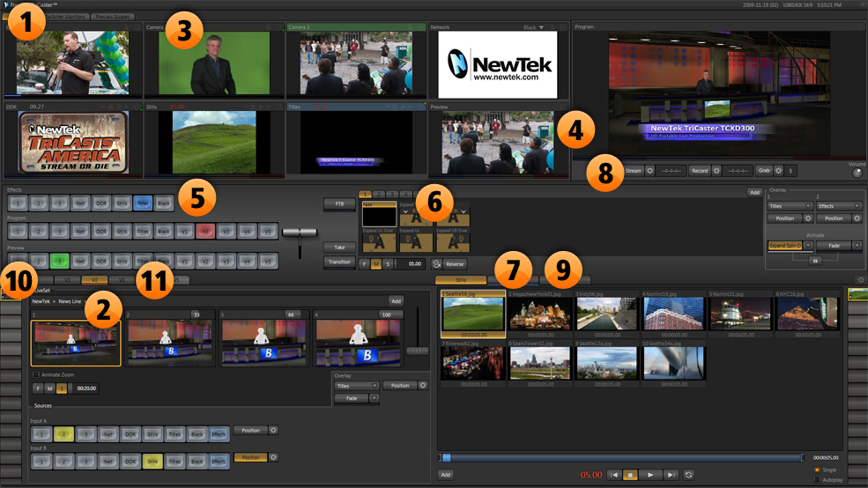Viewport: 868px width, 488px height.
Task: Expand Overlay 1 Titles source dropdown
Action: click(790, 206)
